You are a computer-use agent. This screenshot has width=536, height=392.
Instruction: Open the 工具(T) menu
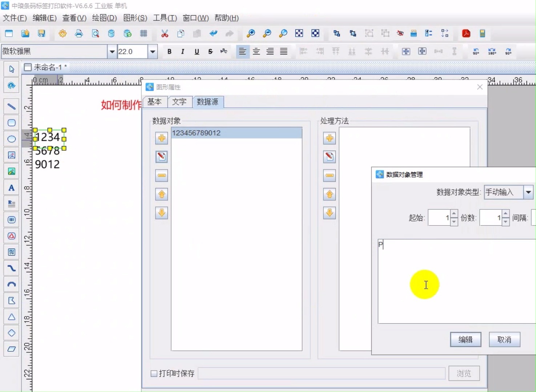[165, 18]
